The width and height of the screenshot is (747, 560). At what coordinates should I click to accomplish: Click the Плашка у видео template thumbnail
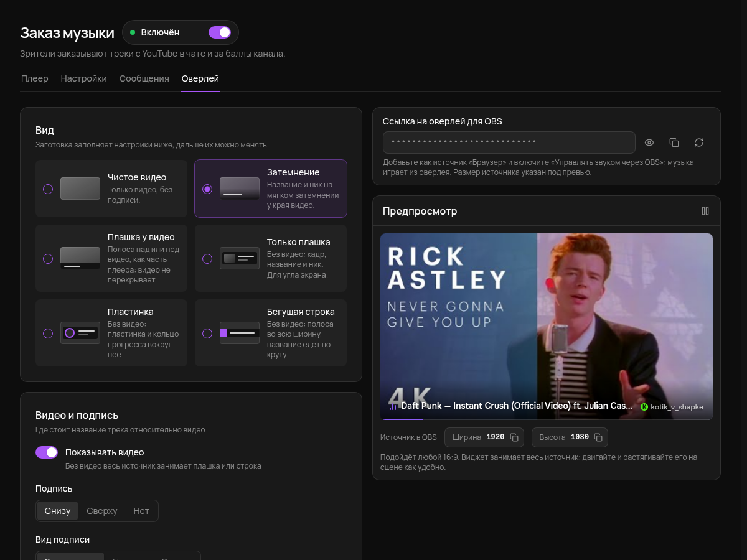(80, 258)
